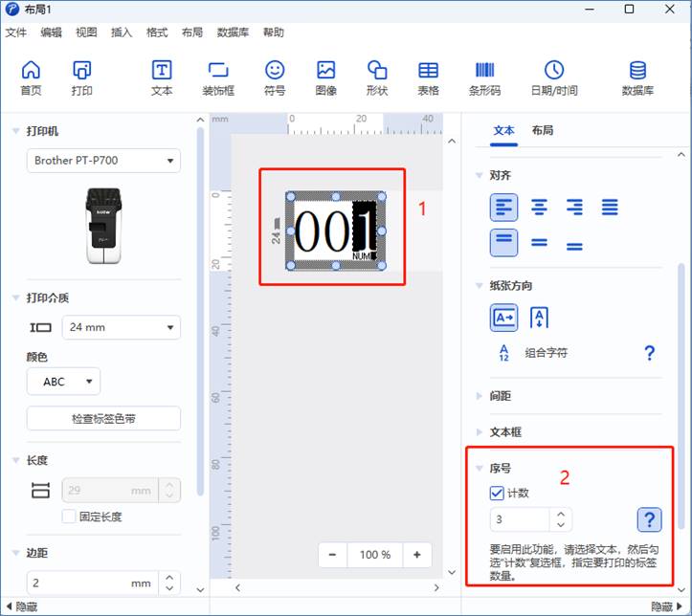Open the ABC tape color dropdown
This screenshot has height=616, width=692.
pos(63,382)
